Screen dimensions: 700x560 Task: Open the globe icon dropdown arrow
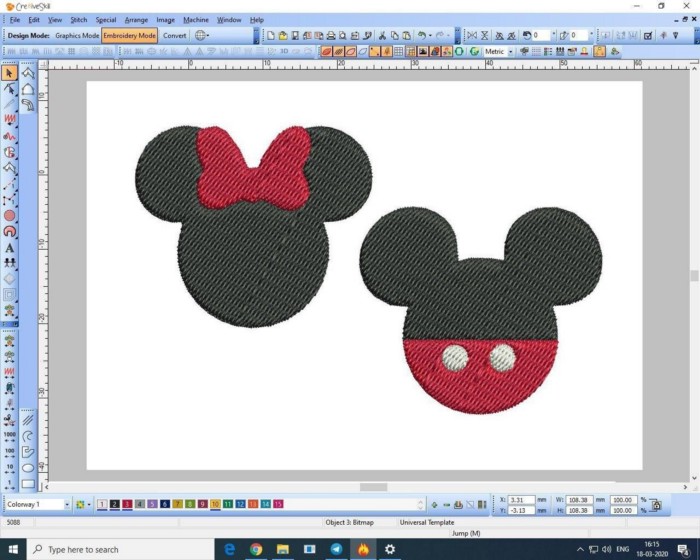coord(208,35)
